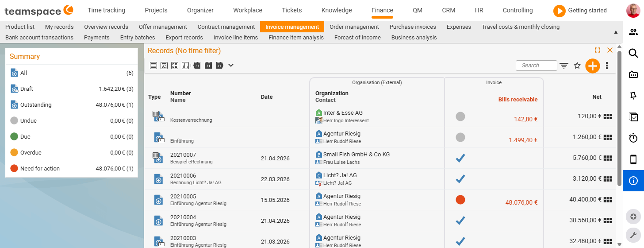
Task: Switch to the Offer management tab
Action: click(x=163, y=27)
